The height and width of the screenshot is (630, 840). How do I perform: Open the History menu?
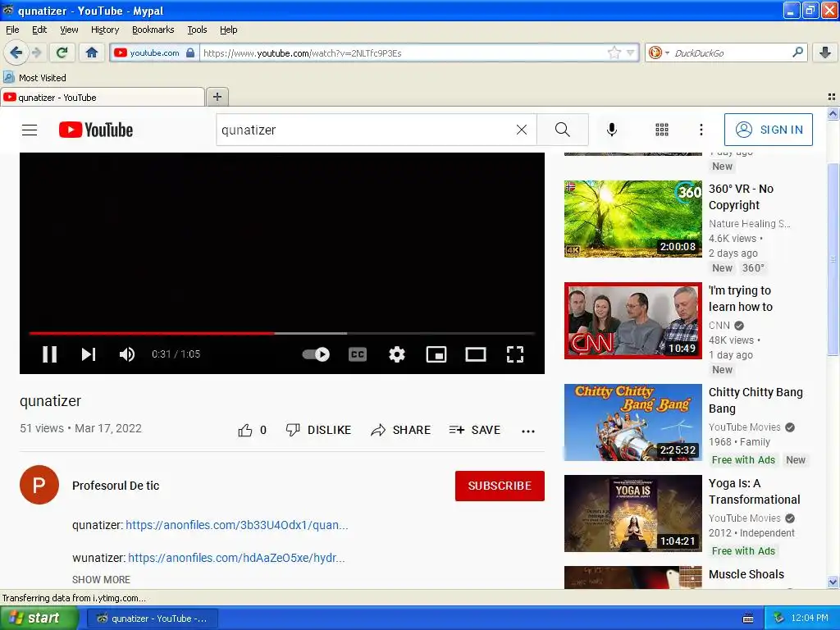pyautogui.click(x=105, y=30)
